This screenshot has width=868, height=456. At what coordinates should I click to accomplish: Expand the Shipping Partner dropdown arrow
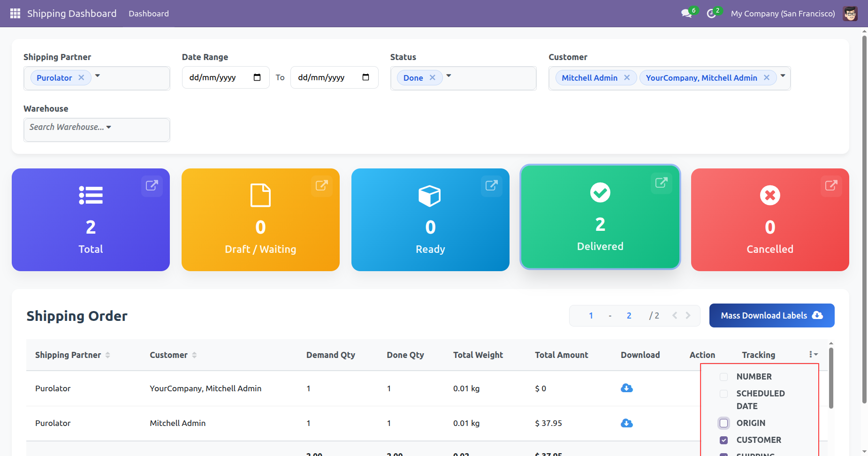click(98, 76)
